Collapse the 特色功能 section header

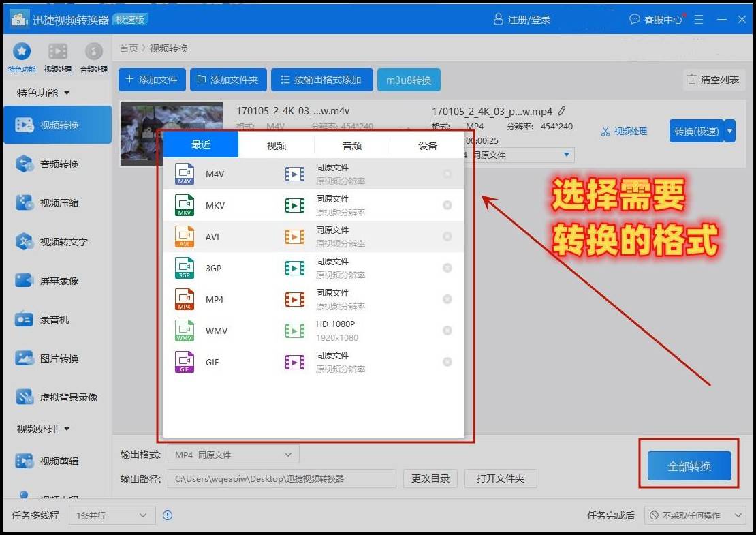tap(44, 93)
